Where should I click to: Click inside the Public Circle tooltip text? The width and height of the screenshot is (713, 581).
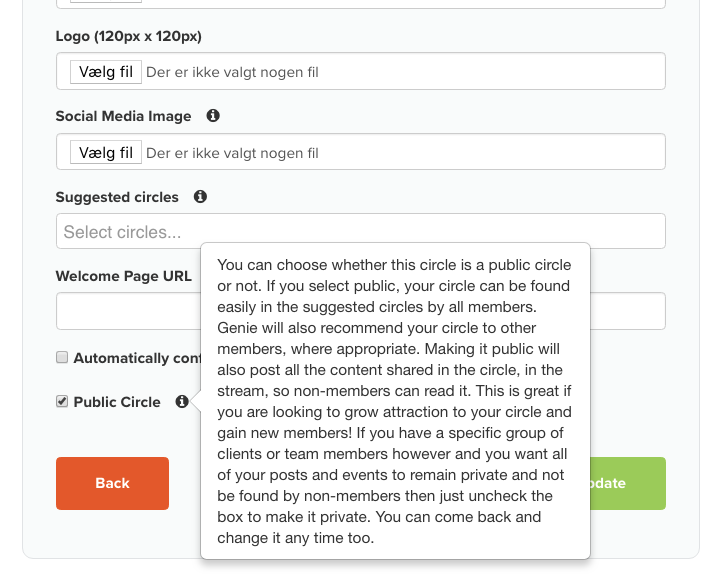pyautogui.click(x=395, y=401)
